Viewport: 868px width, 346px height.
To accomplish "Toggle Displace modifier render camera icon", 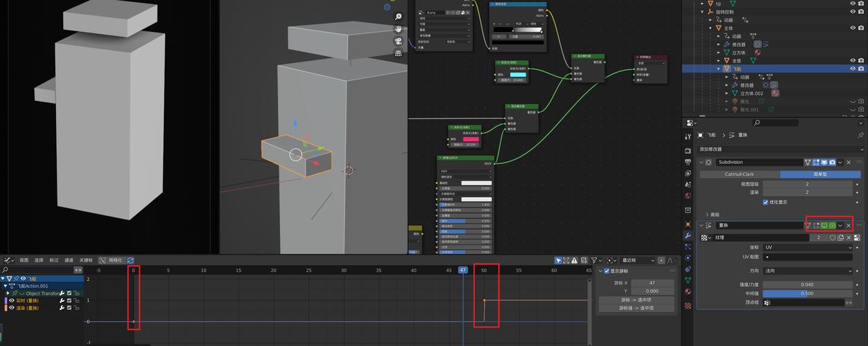I will point(832,226).
